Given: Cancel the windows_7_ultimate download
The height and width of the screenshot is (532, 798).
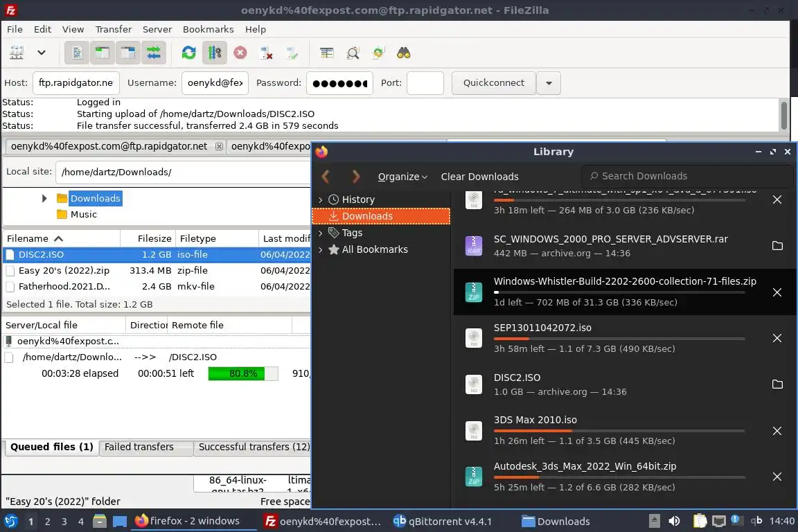Looking at the screenshot, I should (x=777, y=199).
